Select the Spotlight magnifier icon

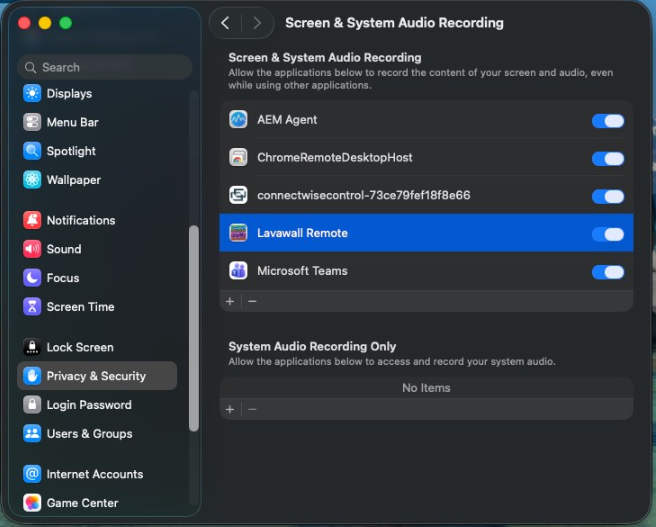32,151
